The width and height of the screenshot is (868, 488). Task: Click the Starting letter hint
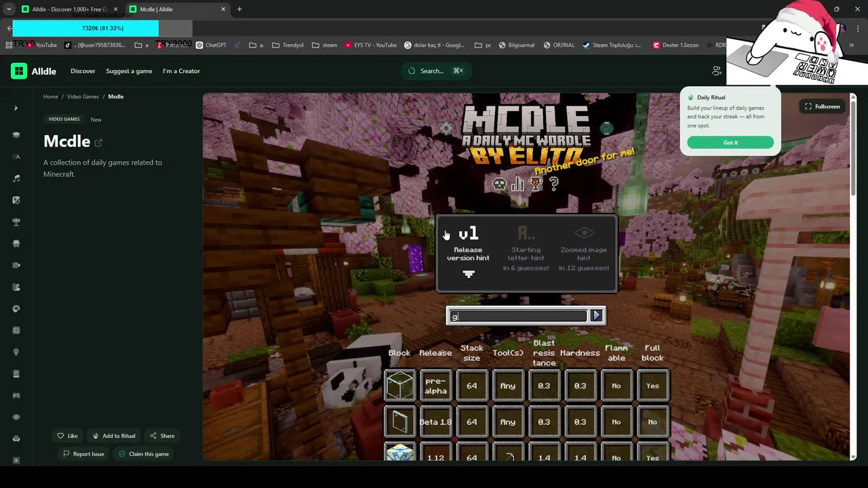click(x=526, y=249)
